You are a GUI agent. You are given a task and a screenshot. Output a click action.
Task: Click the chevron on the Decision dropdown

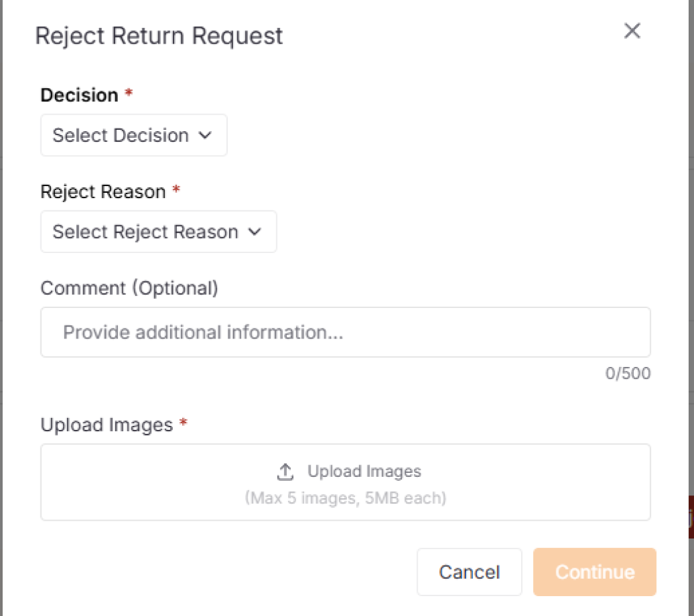click(x=206, y=135)
